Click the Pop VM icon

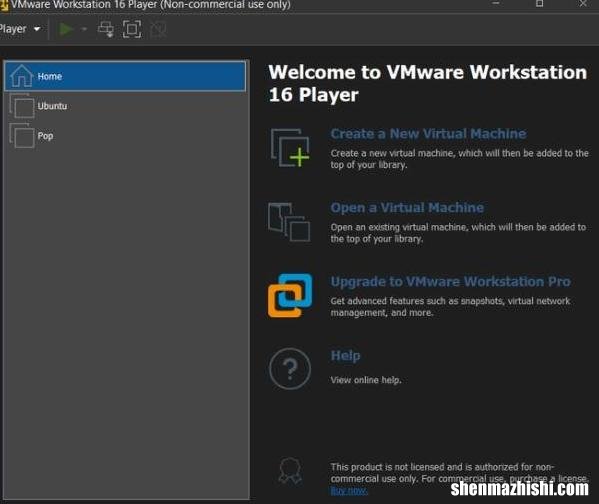[22, 136]
